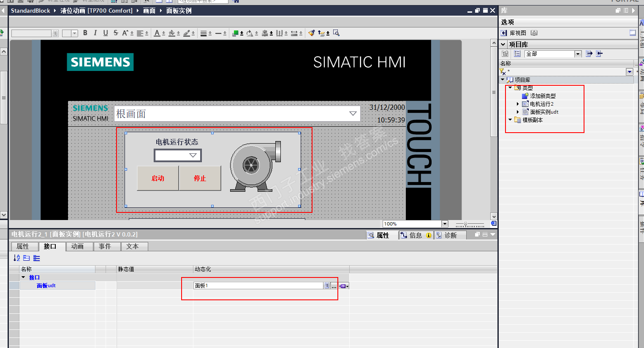
Task: Click the zoom selection magnifier icon
Action: [336, 33]
